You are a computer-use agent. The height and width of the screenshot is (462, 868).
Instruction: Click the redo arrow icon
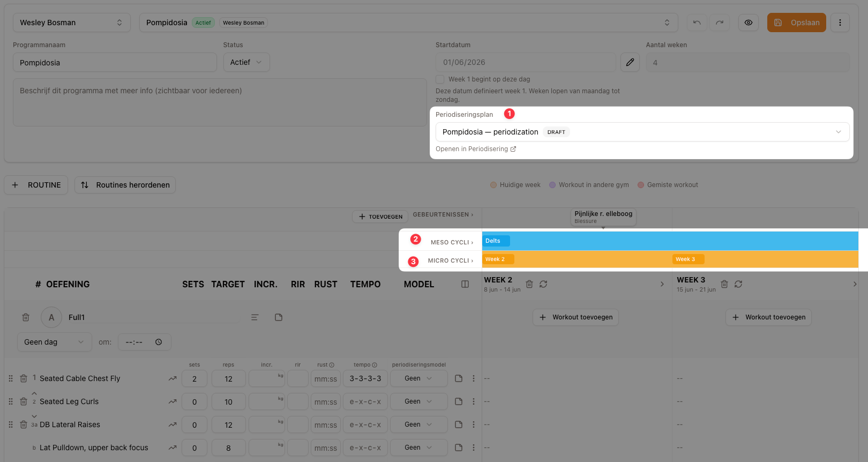pos(720,23)
